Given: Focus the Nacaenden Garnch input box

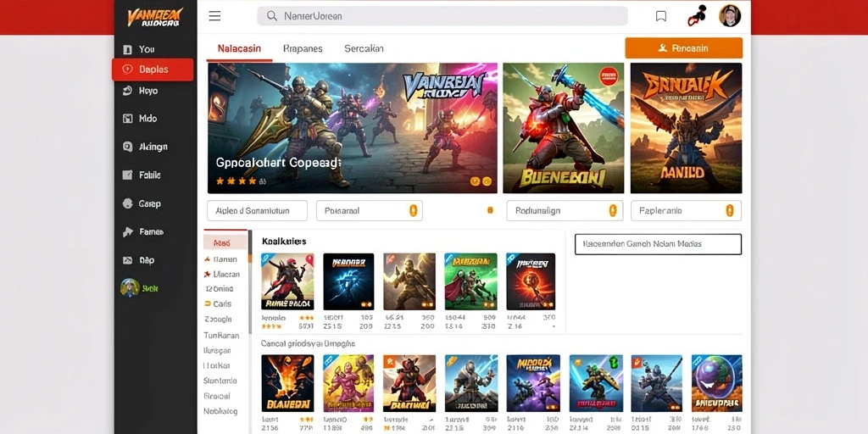Looking at the screenshot, I should [x=658, y=244].
